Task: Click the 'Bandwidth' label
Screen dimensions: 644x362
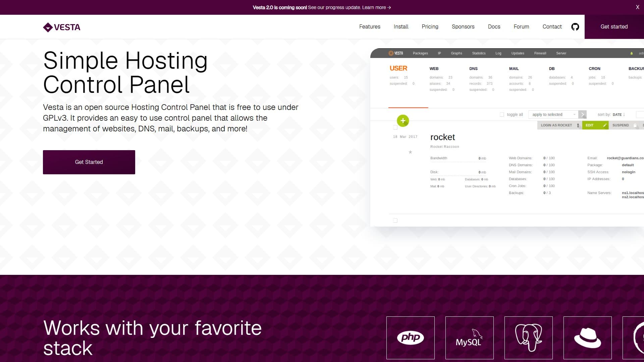Action: click(x=439, y=158)
